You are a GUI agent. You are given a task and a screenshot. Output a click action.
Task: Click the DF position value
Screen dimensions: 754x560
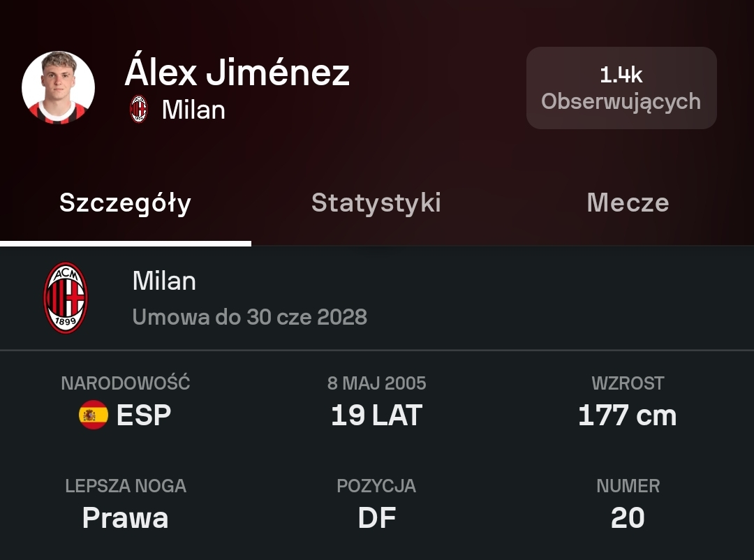click(x=376, y=518)
